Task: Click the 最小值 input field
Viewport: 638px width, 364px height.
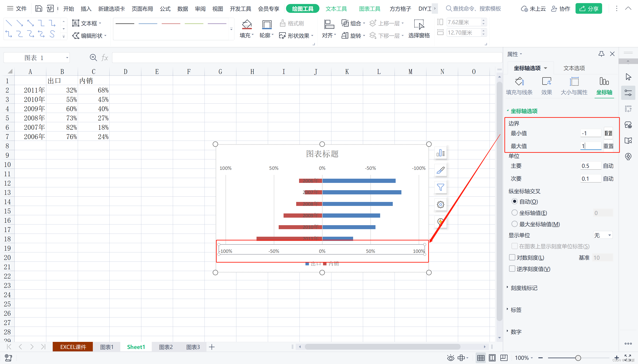Action: coord(590,133)
